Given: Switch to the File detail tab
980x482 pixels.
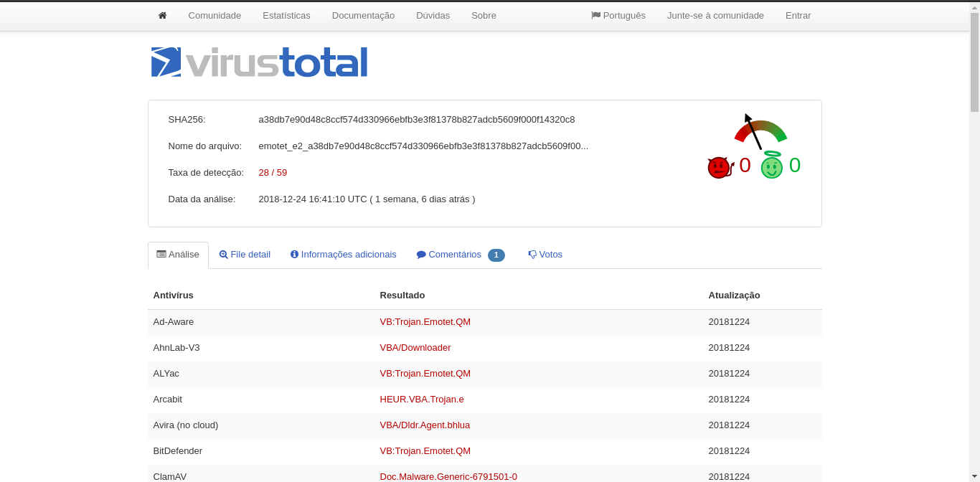Looking at the screenshot, I should pyautogui.click(x=245, y=255).
